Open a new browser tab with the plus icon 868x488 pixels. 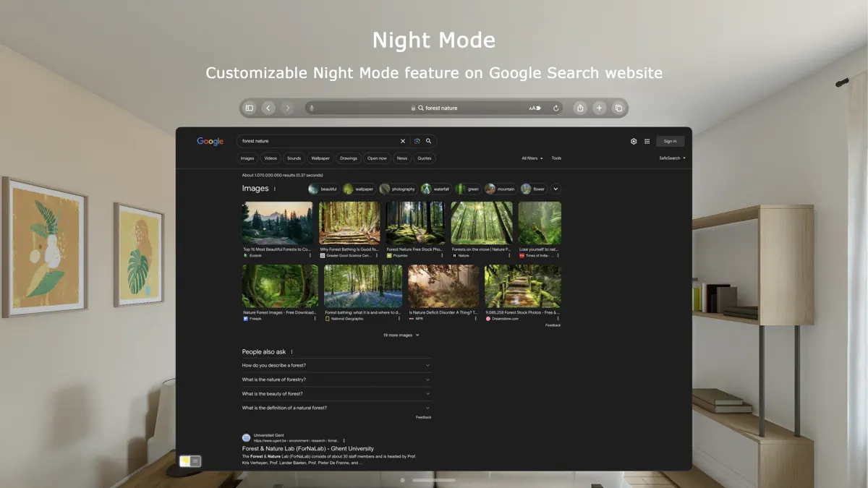pos(599,108)
